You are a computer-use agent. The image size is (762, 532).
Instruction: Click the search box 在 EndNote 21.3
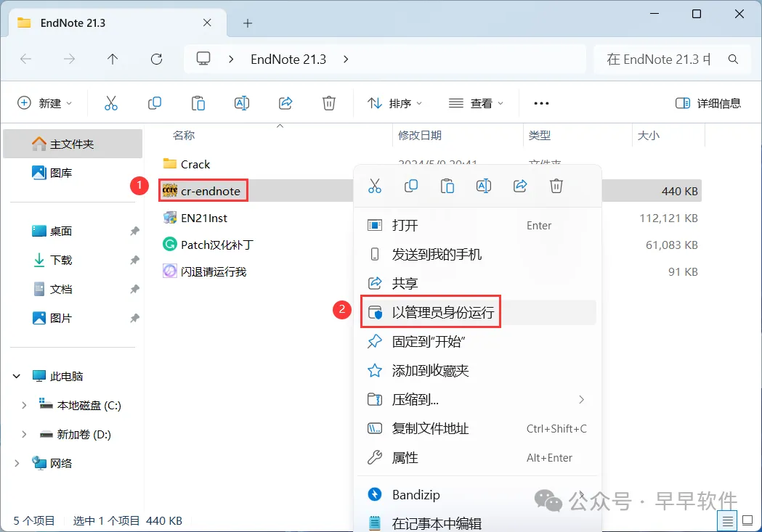673,60
